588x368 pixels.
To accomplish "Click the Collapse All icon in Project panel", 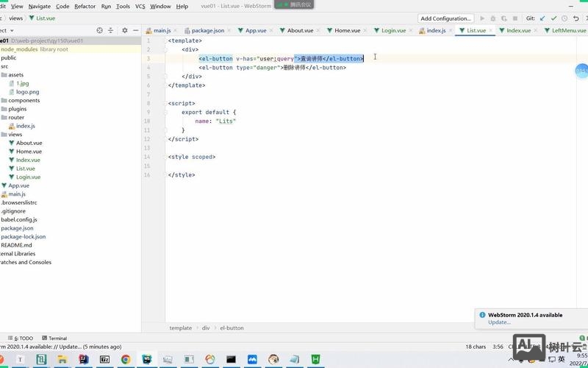I will point(111,30).
